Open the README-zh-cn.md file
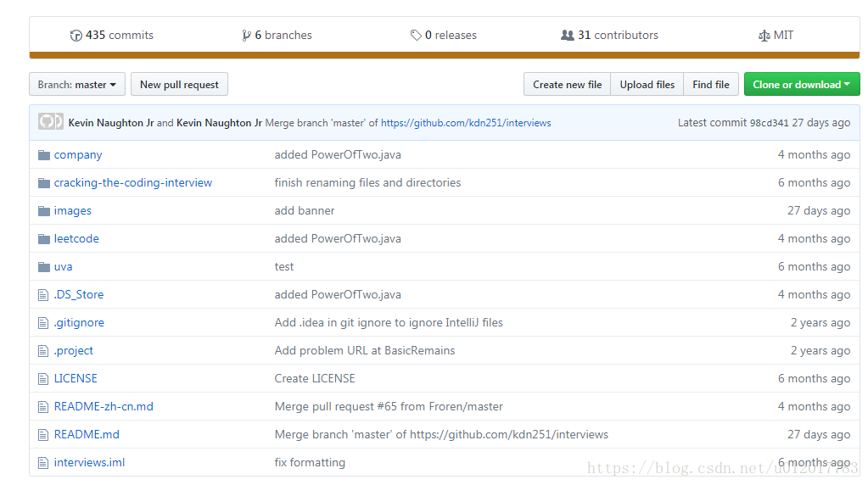This screenshot has height=485, width=868. pos(104,406)
